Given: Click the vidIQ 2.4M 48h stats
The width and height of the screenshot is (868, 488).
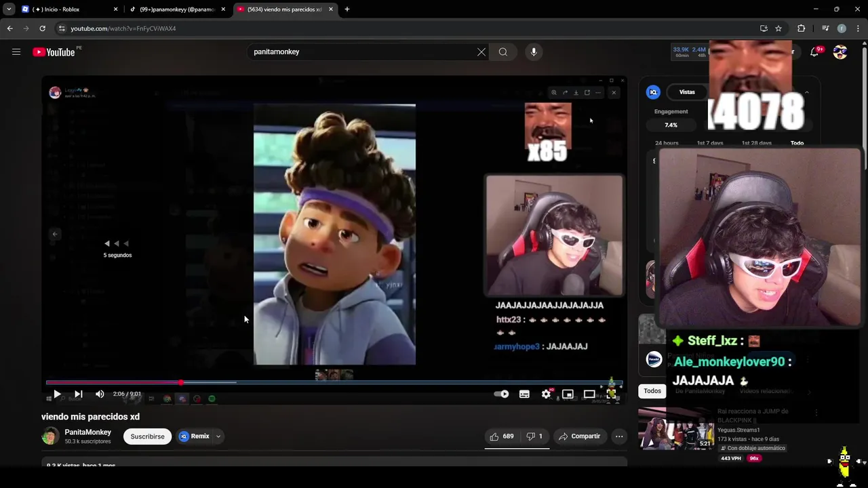Looking at the screenshot, I should (698, 52).
